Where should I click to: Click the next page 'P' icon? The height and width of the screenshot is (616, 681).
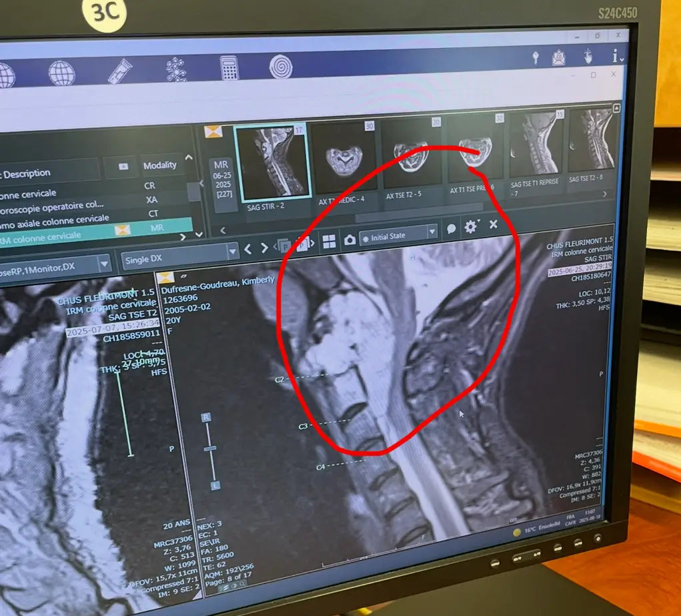point(305,244)
